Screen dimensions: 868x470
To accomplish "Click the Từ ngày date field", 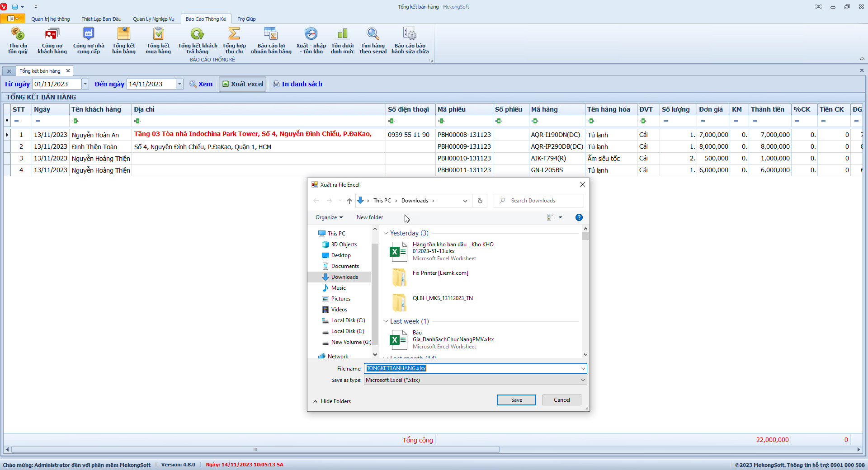I will pyautogui.click(x=57, y=84).
